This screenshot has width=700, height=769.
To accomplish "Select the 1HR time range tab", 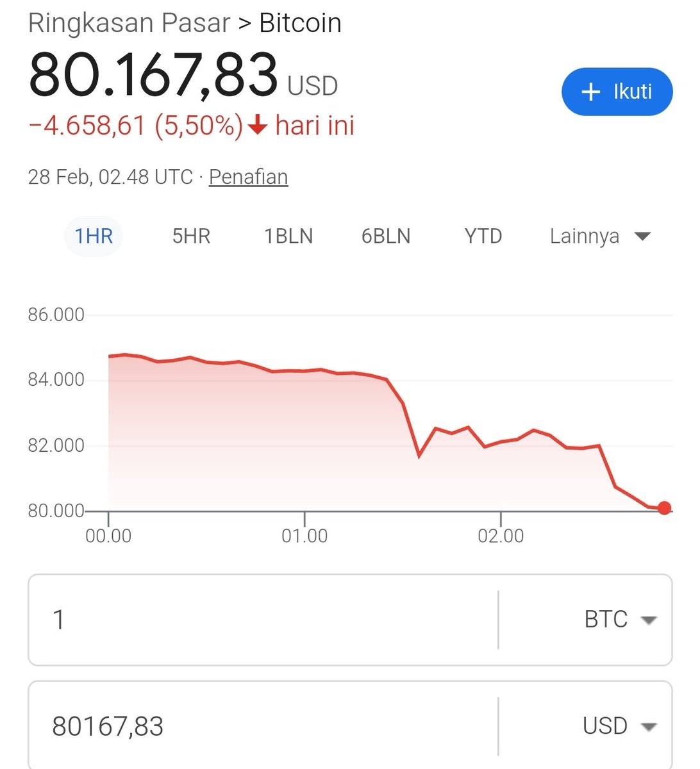I will point(94,236).
